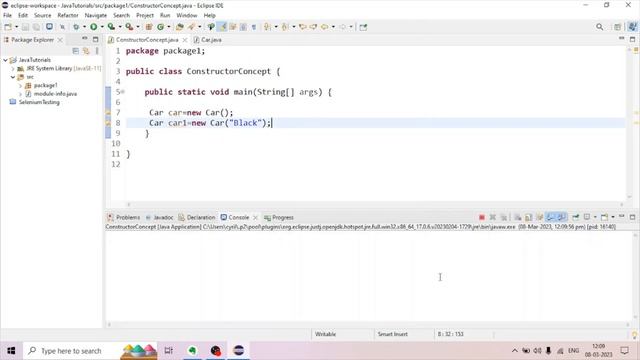Viewport: 640px width, 360px height.
Task: Run program with green Run button
Action: coord(93,27)
